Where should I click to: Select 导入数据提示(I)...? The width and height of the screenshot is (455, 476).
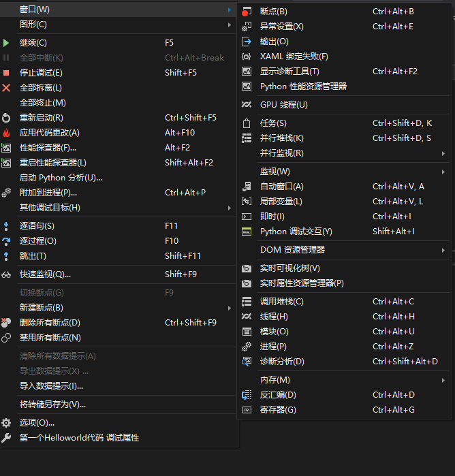tap(118, 386)
